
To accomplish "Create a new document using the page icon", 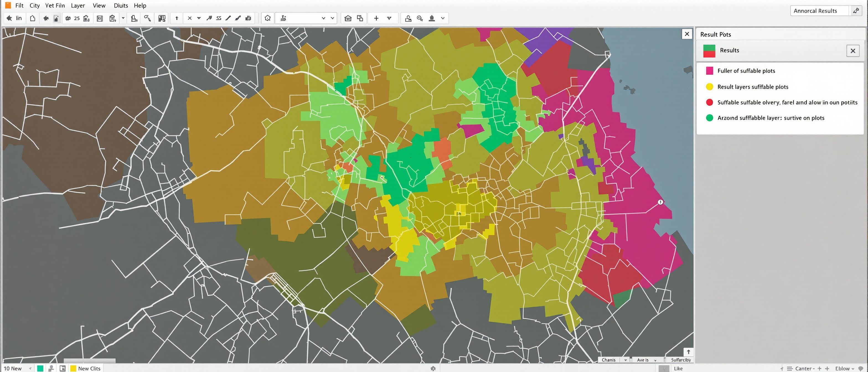I will pos(33,18).
